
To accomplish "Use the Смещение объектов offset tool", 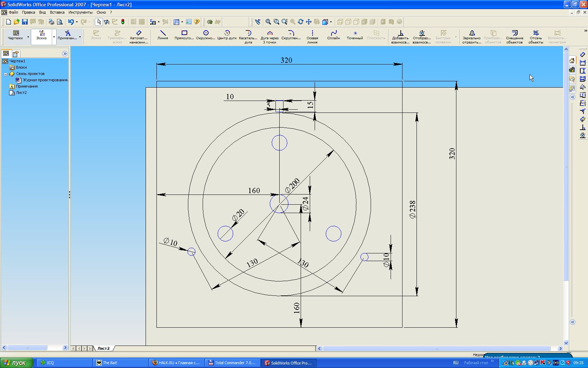I will pos(514,36).
